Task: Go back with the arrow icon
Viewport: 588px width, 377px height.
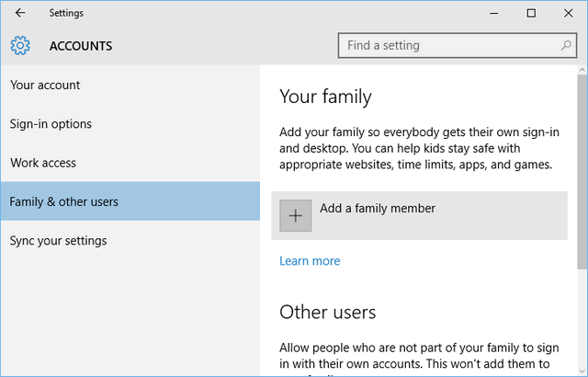Action: point(20,13)
